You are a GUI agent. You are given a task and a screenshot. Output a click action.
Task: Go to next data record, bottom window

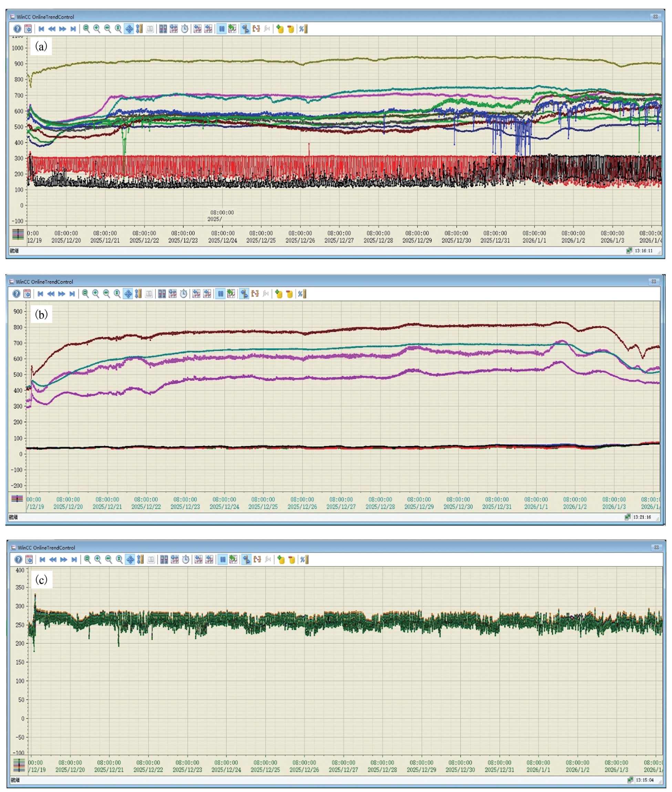click(64, 560)
